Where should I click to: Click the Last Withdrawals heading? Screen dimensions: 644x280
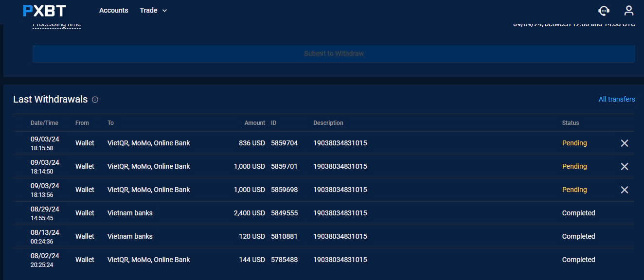click(x=51, y=99)
